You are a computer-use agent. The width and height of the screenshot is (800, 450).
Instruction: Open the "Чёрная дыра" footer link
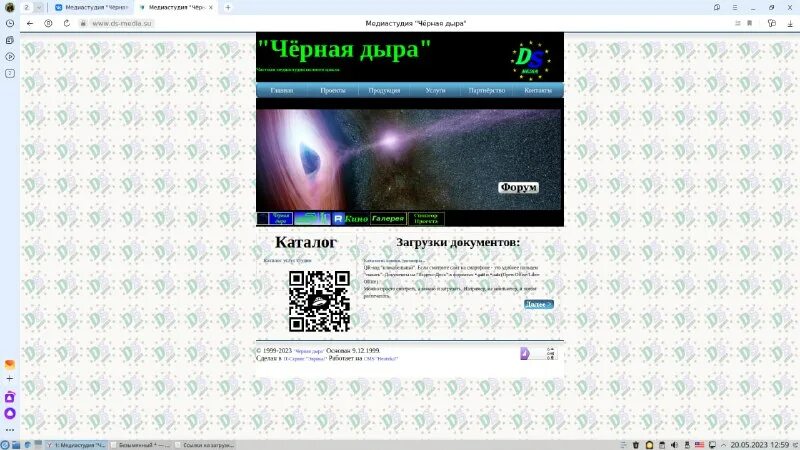pyautogui.click(x=309, y=351)
